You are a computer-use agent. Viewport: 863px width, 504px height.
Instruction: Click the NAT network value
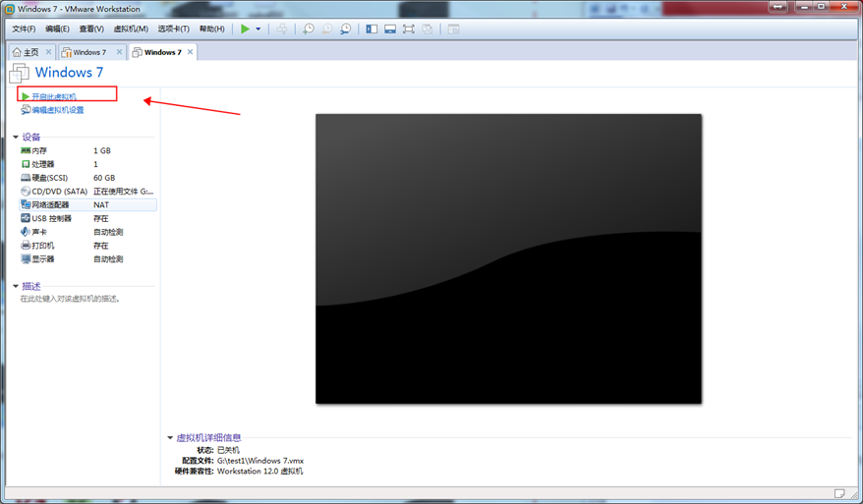click(101, 204)
